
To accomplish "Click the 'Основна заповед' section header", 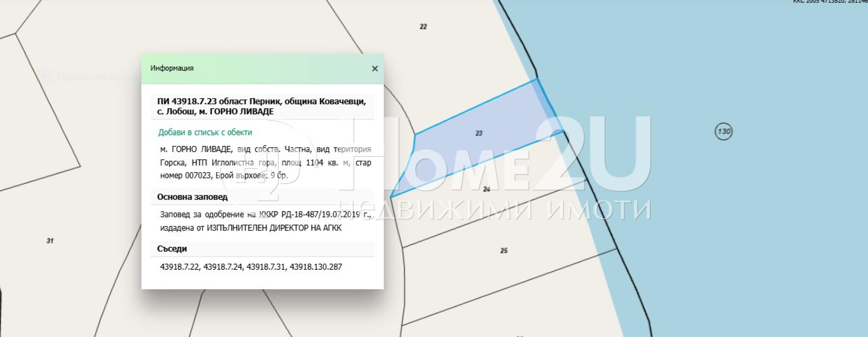I will pos(192,197).
